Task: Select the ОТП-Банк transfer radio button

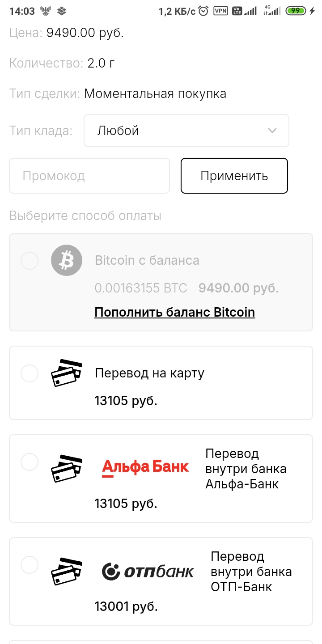Action: pyautogui.click(x=30, y=565)
